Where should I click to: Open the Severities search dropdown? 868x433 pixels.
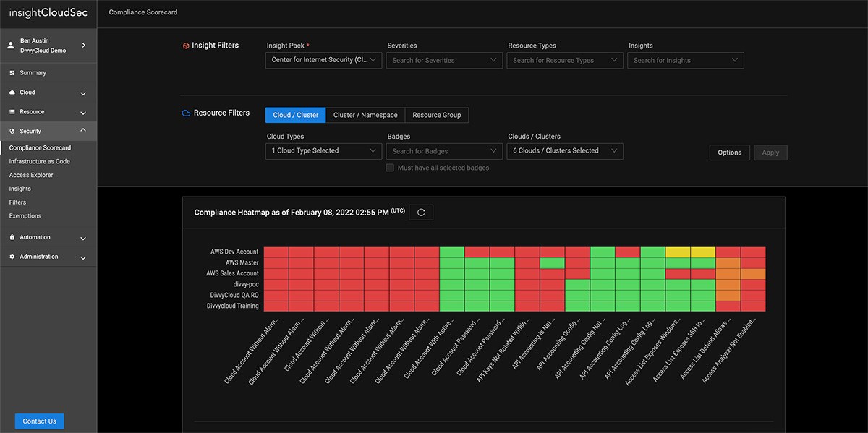click(444, 60)
